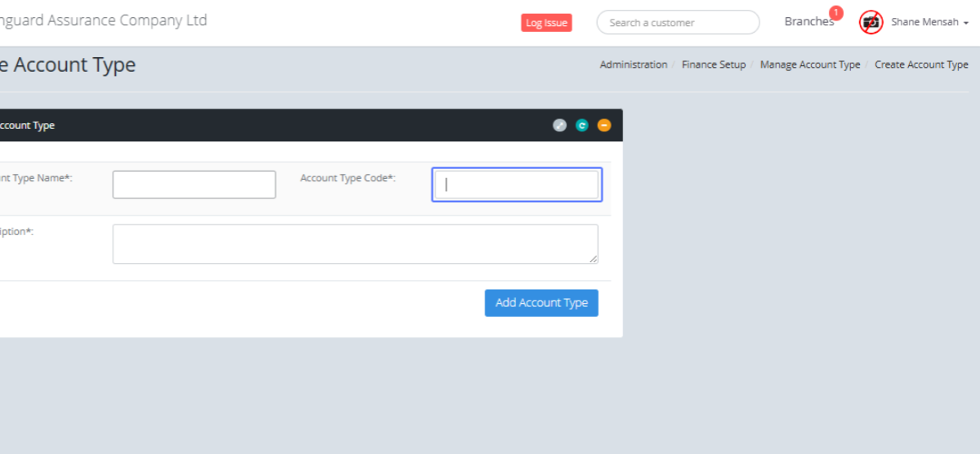980x454 pixels.
Task: Go to the Administration breadcrumb
Action: click(633, 65)
